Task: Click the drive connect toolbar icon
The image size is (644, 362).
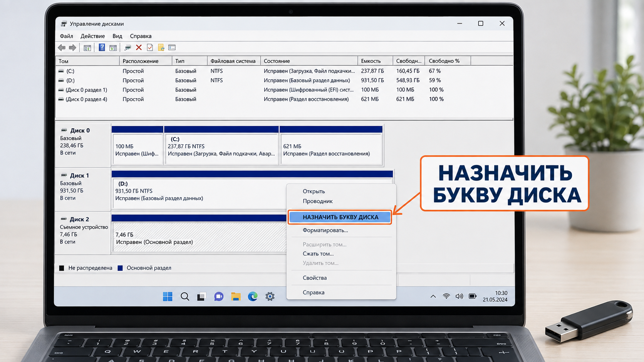Action: 127,47
